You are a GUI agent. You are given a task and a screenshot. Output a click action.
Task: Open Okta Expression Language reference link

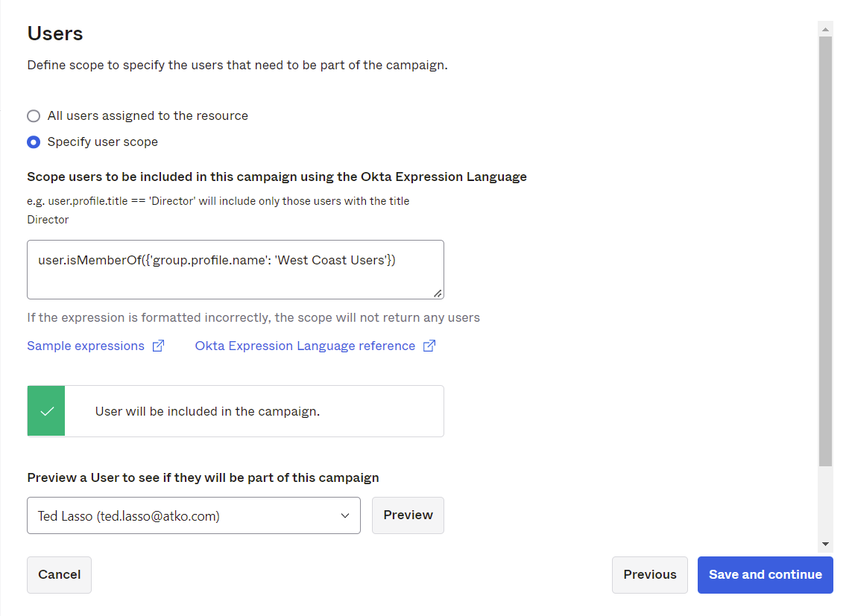coord(305,346)
